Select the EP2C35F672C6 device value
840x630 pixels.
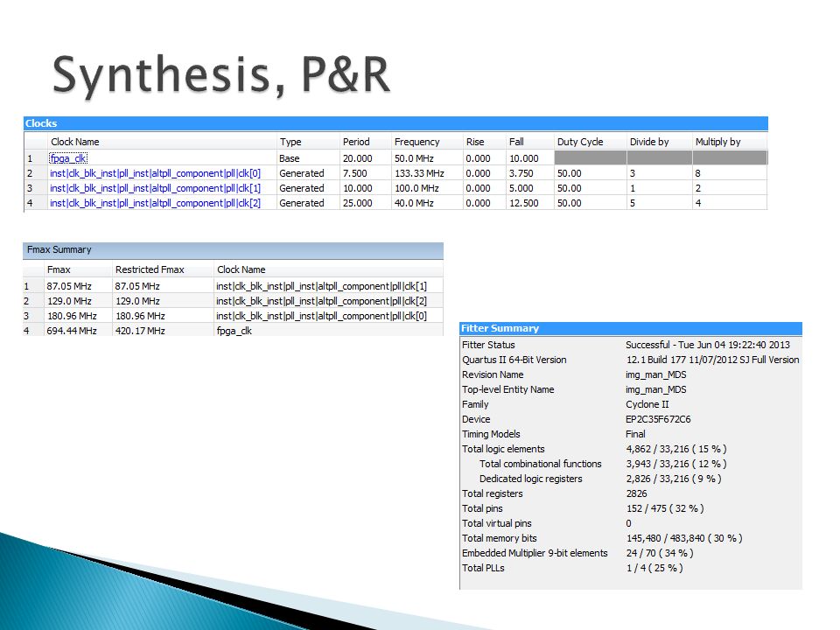pos(658,420)
